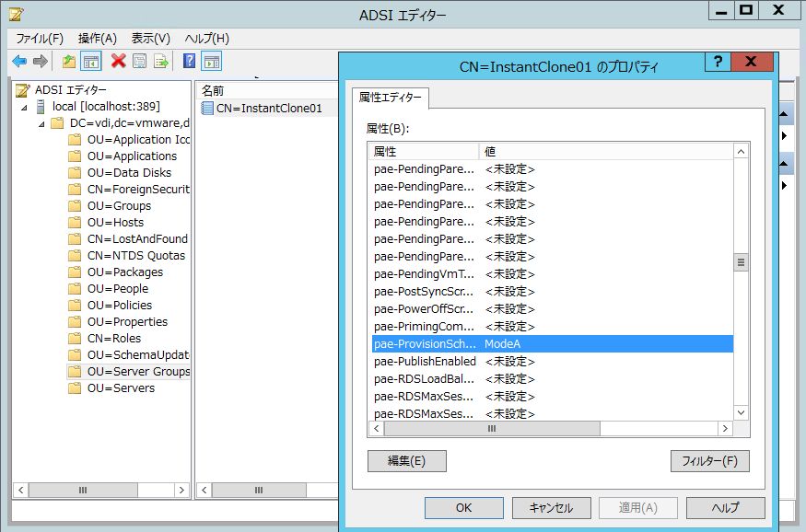Image resolution: width=806 pixels, height=532 pixels.
Task: Collapse the DC=vdi,dc=vmware node
Action: (41, 124)
